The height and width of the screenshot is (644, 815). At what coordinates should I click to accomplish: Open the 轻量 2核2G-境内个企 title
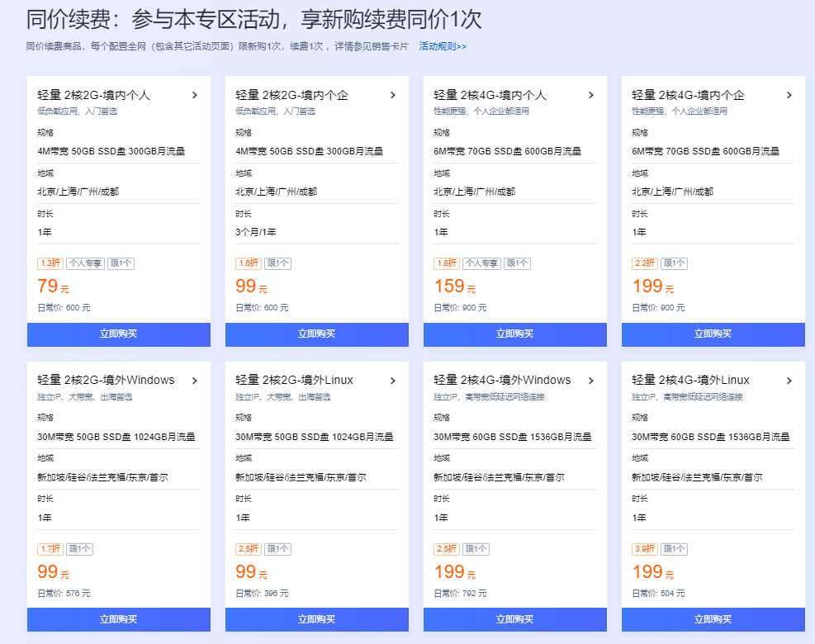pyautogui.click(x=291, y=95)
